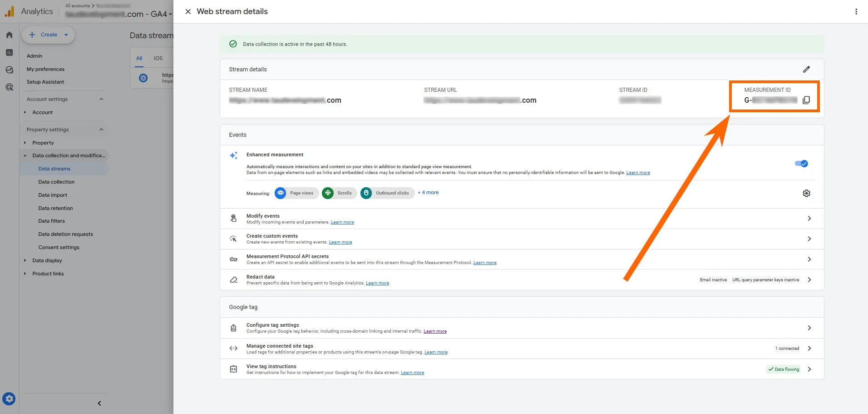Go to Home via sidebar house icon
The height and width of the screenshot is (414, 868).
[9, 35]
